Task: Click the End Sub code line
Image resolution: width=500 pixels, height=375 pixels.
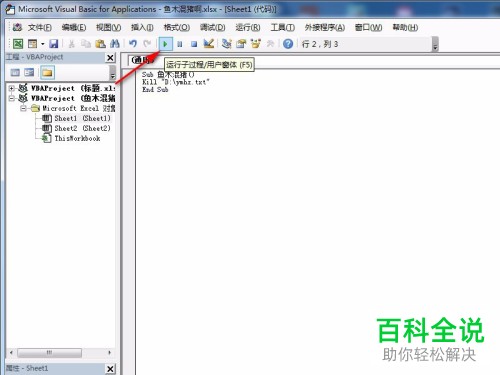Action: click(155, 89)
